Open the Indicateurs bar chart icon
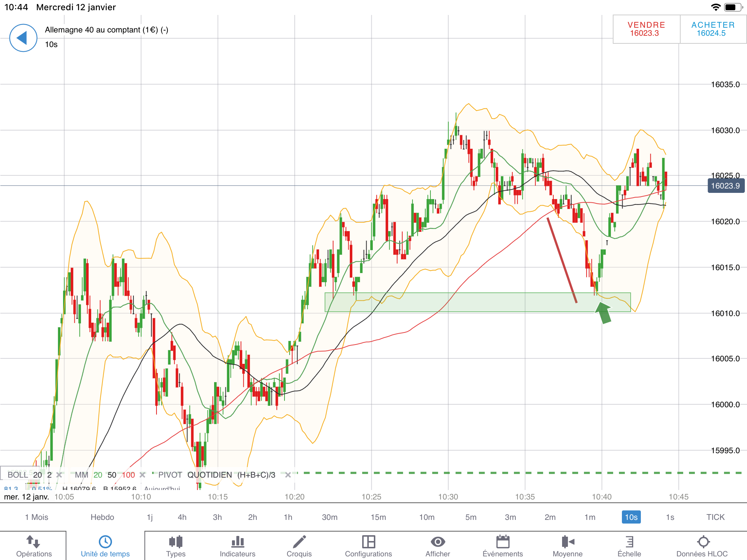The width and height of the screenshot is (747, 560). coord(237,542)
